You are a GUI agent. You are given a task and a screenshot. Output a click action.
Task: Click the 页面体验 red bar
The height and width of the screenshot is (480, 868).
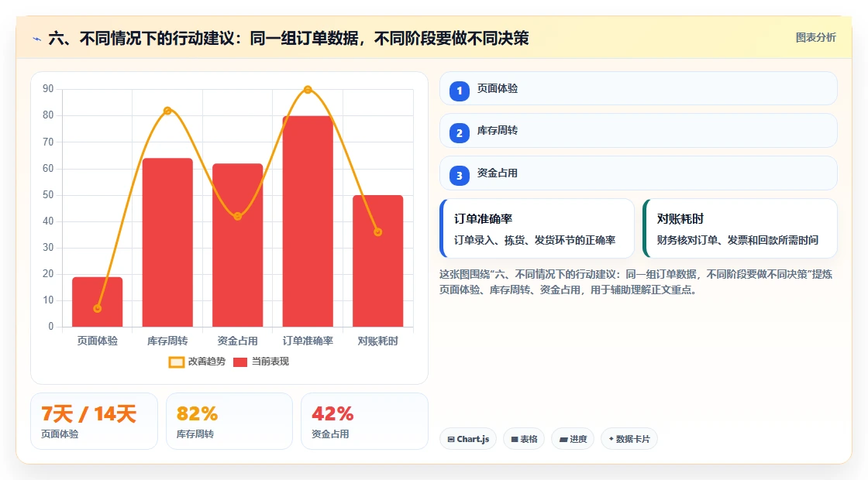tap(98, 302)
